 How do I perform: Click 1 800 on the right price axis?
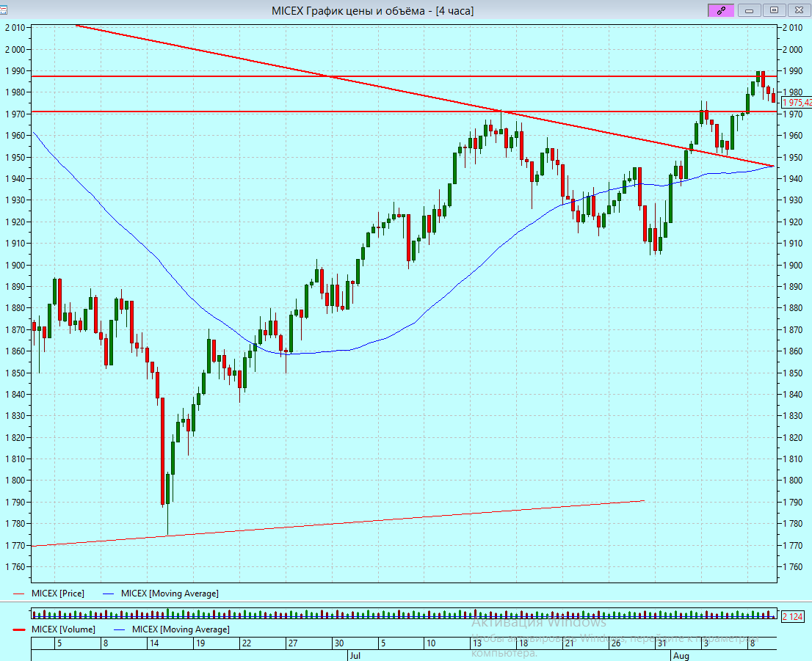point(793,481)
